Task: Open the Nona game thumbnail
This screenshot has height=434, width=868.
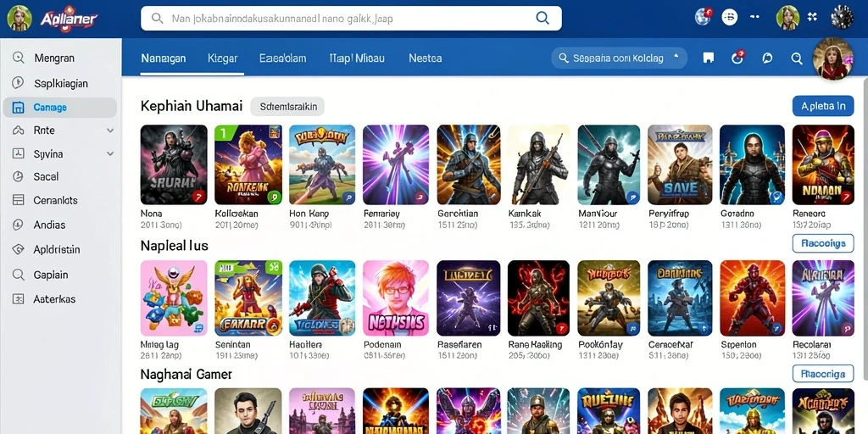Action: pos(174,165)
